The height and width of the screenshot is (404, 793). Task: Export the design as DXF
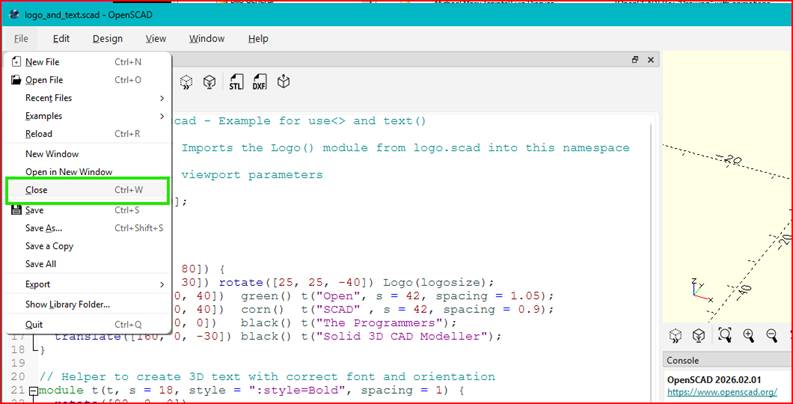[259, 82]
